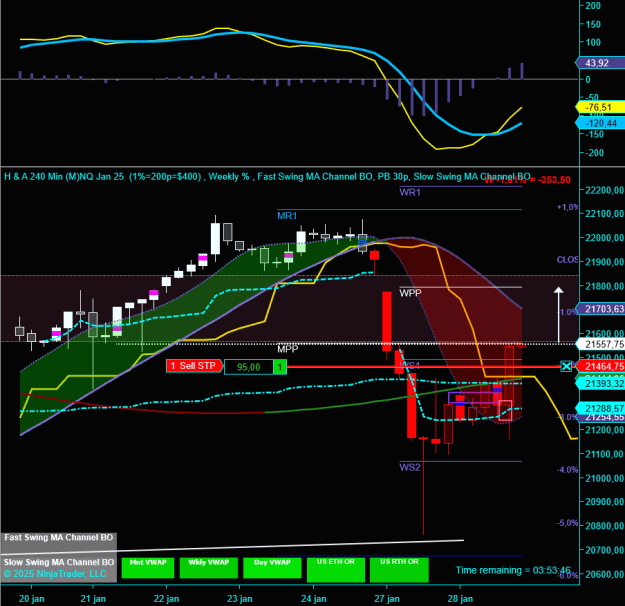Click the purple 21703,63 price marker
Viewport: 625px width, 606px height.
(602, 309)
